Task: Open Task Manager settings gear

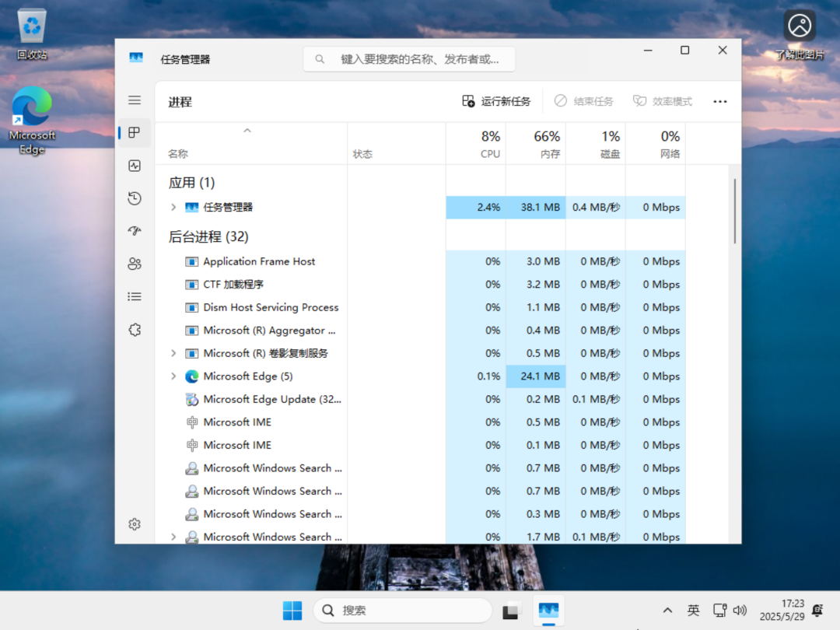Action: coord(135,524)
